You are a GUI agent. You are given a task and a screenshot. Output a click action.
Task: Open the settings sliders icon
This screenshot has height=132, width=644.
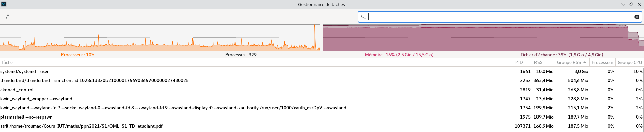(7, 16)
